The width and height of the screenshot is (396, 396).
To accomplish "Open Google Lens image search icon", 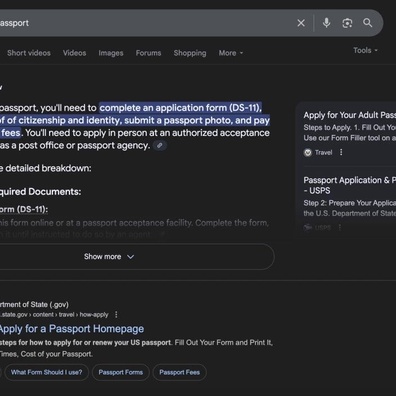I will (x=347, y=23).
